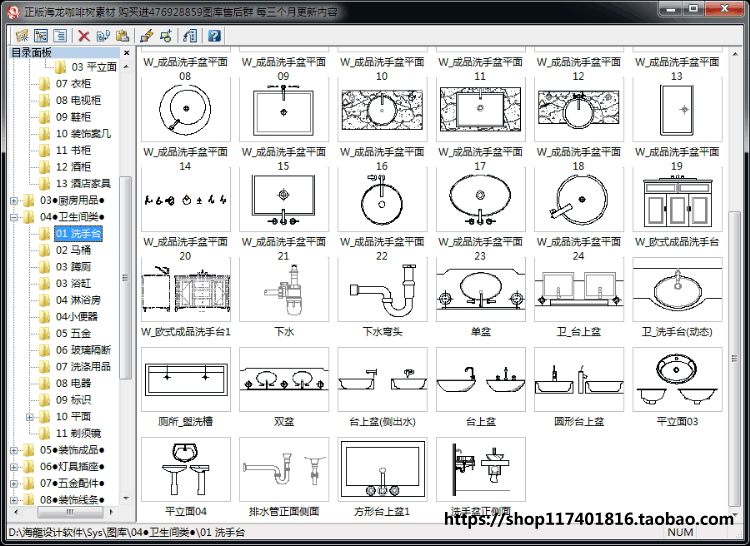Screen dimensions: 750x546
Task: Click the tree panel horizontal scrollbar
Action: tap(70, 512)
